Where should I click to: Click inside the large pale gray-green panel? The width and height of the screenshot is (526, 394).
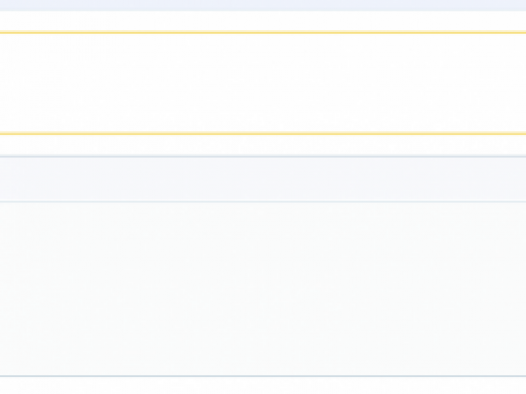tap(263, 288)
